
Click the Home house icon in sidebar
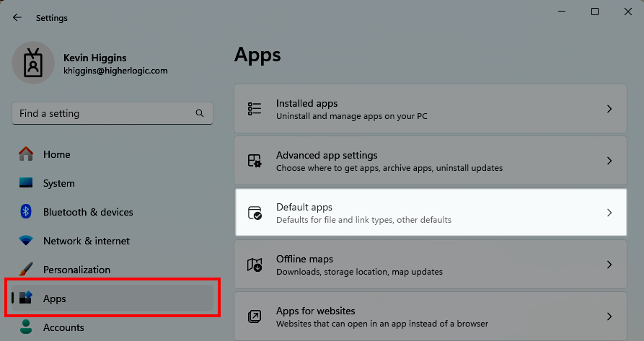tap(27, 154)
